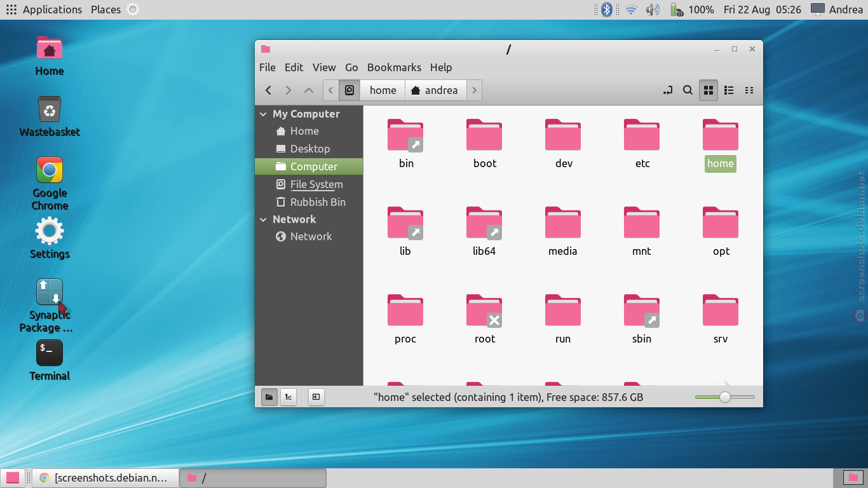Viewport: 868px width, 488px height.
Task: Adjust the zoom slider in status bar
Action: pos(725,397)
